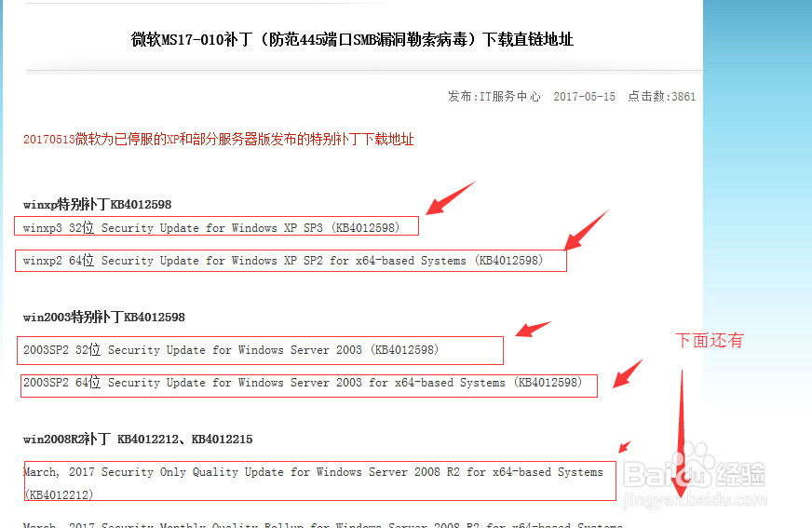Open the winxp3 32位 Security Update link
The image size is (812, 528).
click(x=211, y=228)
